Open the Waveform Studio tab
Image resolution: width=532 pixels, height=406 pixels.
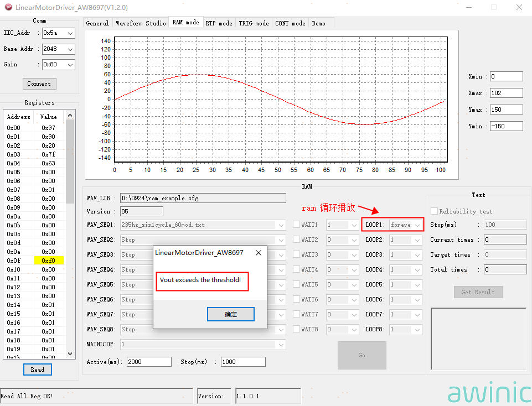141,23
